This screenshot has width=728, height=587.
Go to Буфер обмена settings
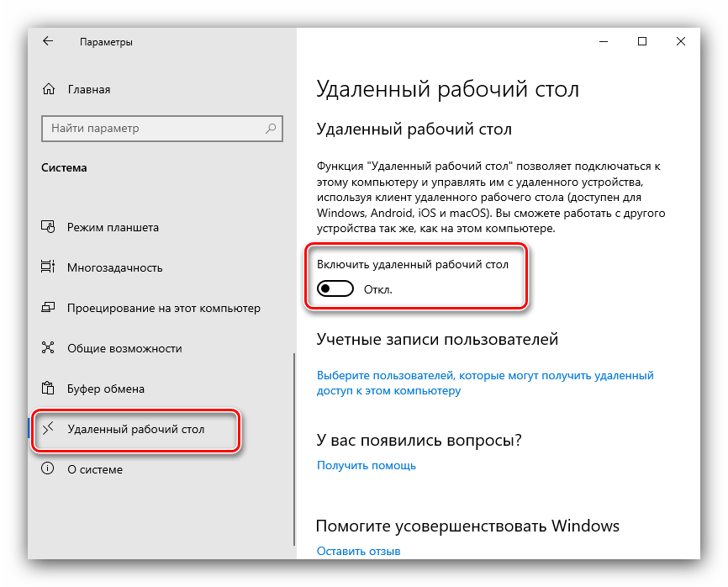pyautogui.click(x=105, y=389)
